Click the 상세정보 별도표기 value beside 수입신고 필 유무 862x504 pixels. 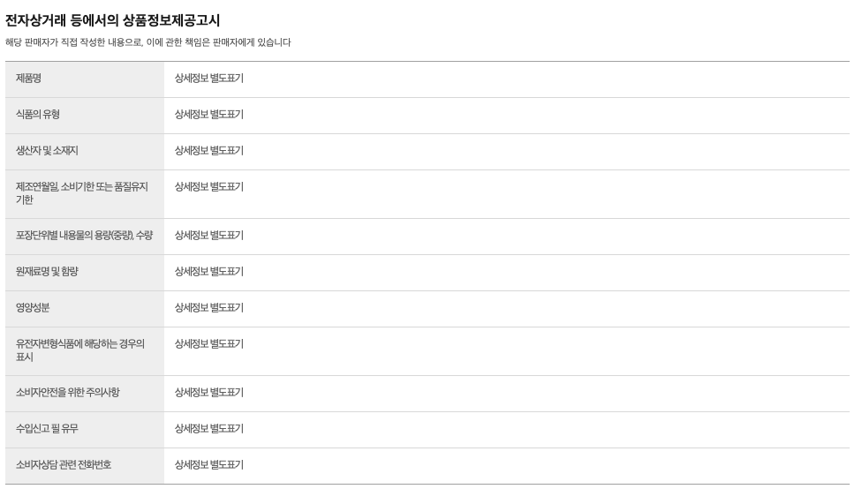208,429
